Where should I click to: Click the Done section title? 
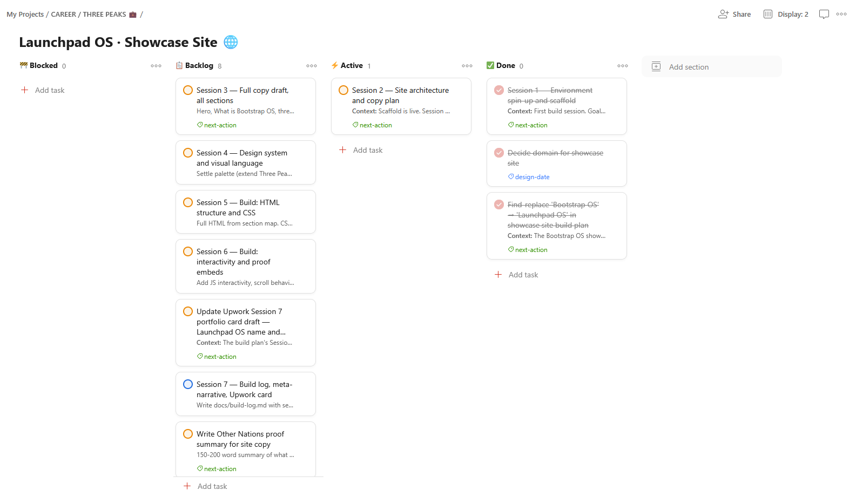point(505,65)
